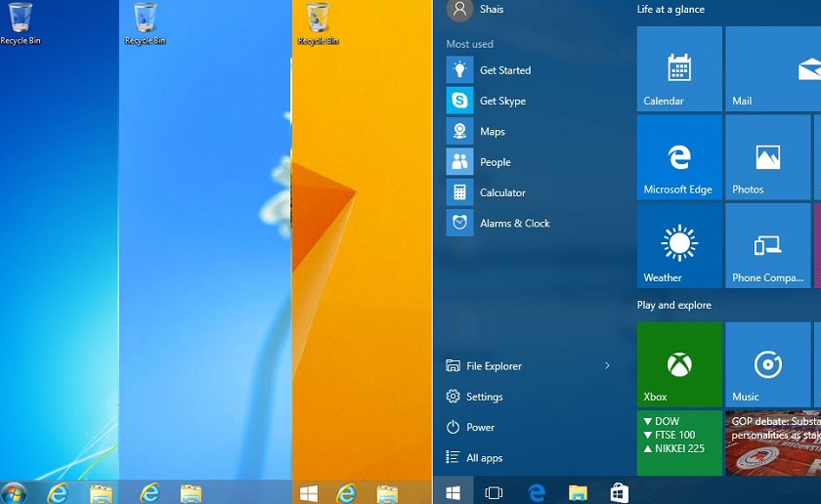The height and width of the screenshot is (504, 821).
Task: Open File Explorer in orange taskbar
Action: tap(387, 494)
